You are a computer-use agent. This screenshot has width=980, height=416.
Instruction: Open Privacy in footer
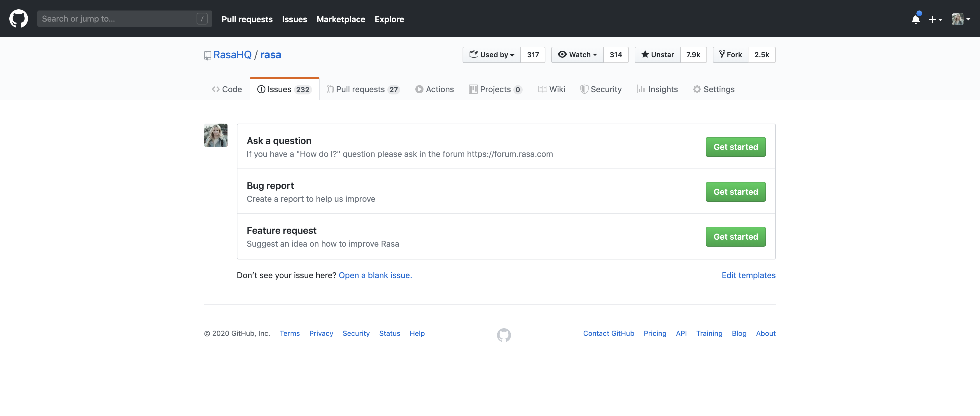(x=321, y=333)
